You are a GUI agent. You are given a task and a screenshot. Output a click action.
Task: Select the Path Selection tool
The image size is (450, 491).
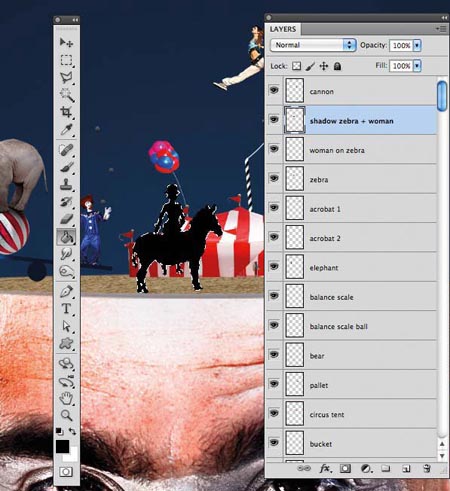tap(66, 326)
